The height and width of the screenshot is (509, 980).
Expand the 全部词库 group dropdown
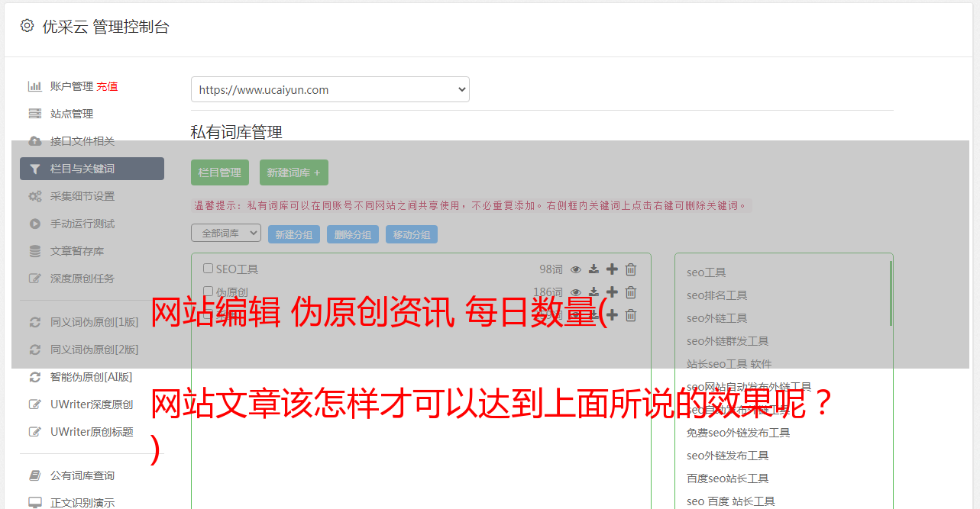coord(226,233)
